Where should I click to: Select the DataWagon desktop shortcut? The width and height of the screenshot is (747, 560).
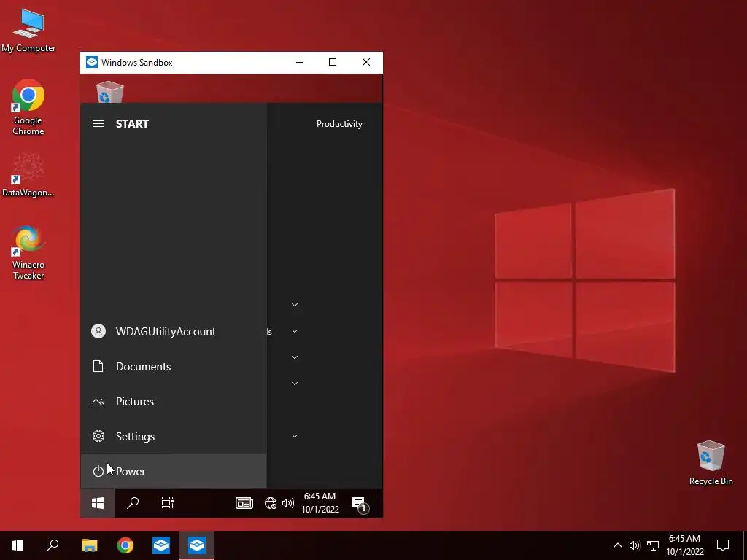pyautogui.click(x=28, y=174)
